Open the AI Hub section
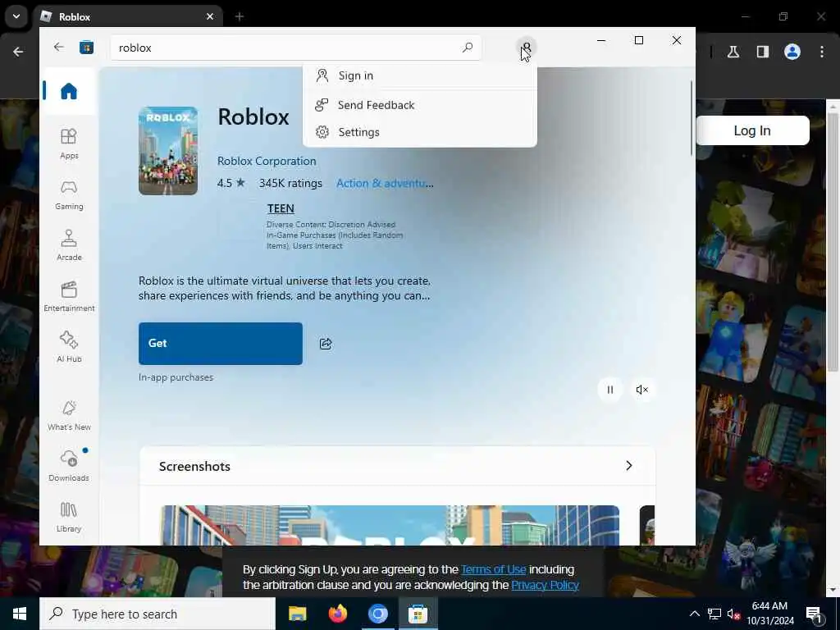 coord(69,347)
